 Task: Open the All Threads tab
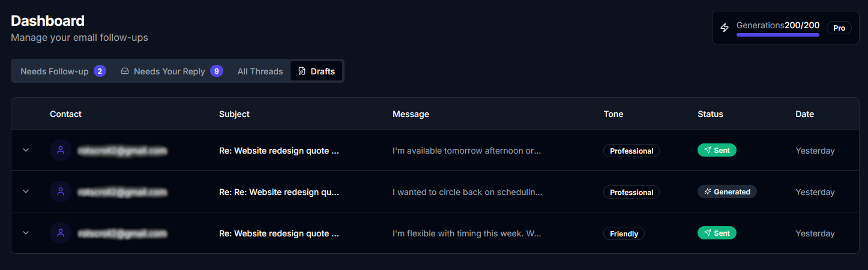[x=260, y=71]
